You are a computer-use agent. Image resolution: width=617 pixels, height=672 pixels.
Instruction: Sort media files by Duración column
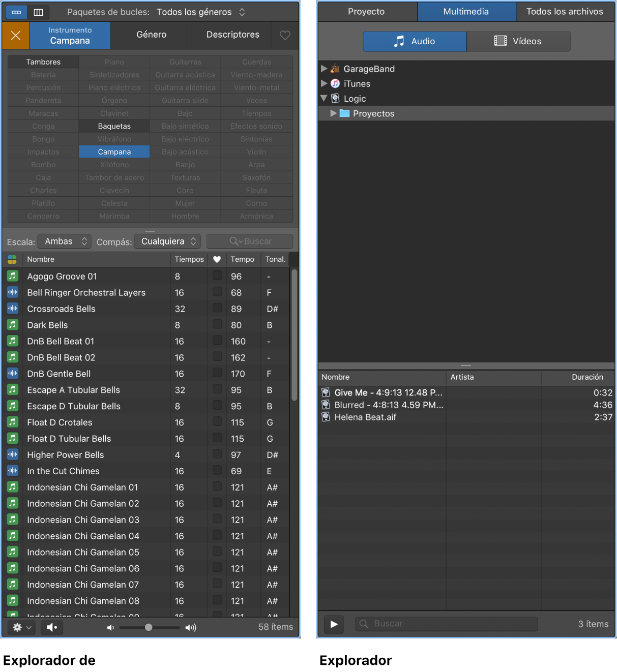(x=578, y=377)
